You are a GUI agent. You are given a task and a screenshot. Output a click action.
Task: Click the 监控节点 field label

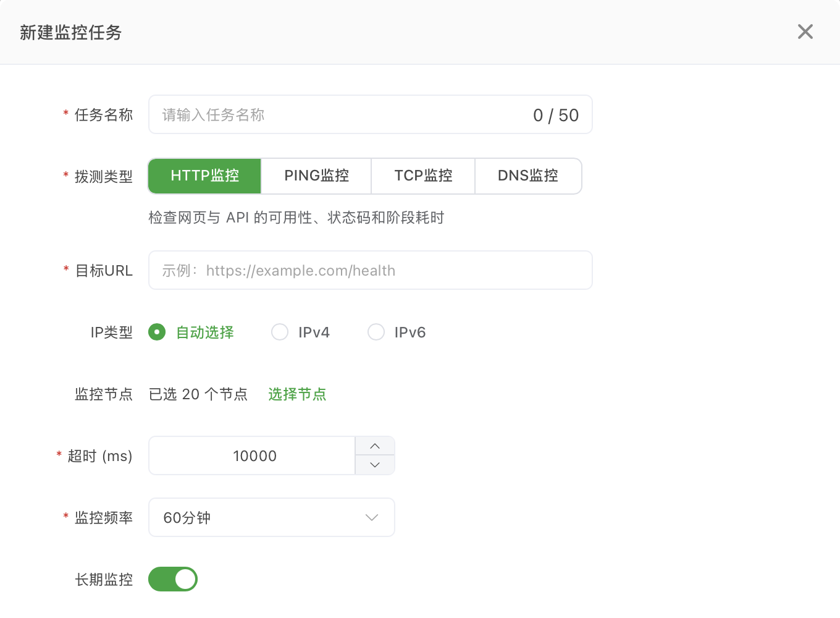tap(104, 394)
